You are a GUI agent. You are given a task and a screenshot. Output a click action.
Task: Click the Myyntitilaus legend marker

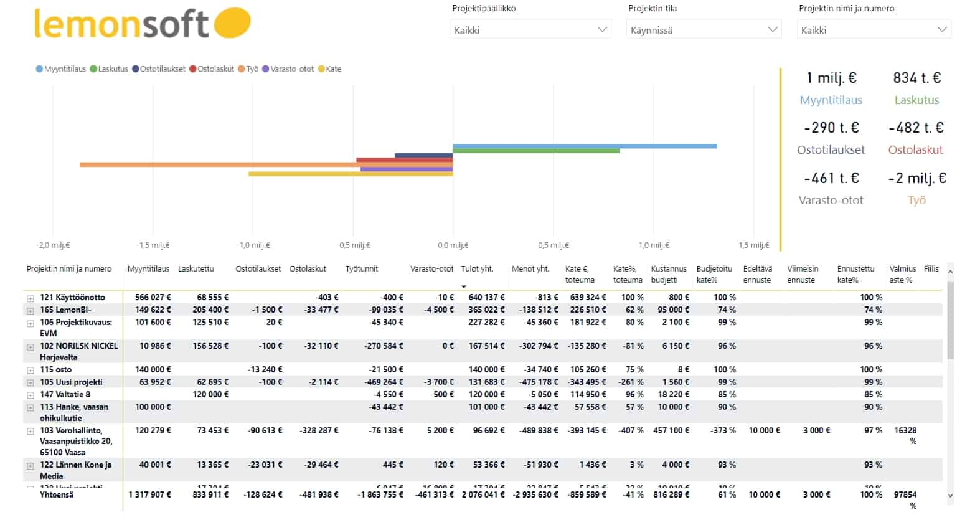(x=40, y=69)
